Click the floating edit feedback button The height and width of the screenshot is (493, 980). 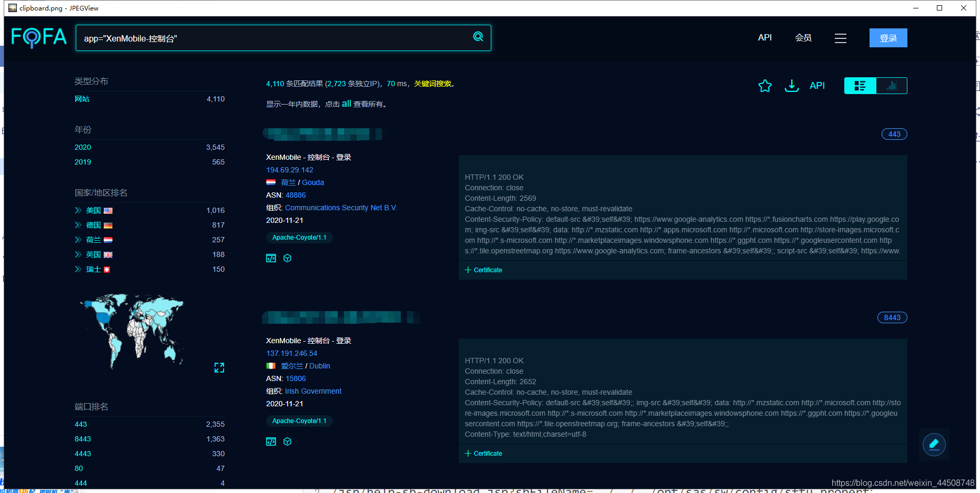934,445
